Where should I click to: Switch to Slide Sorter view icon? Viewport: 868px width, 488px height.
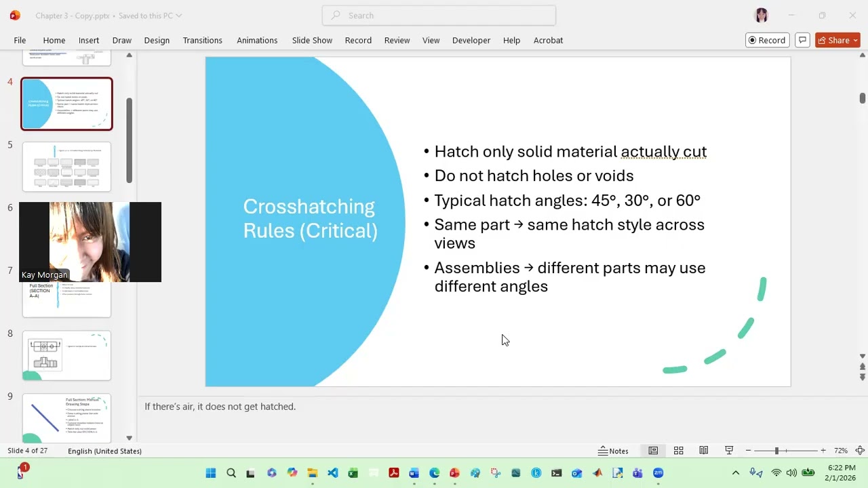click(678, 451)
